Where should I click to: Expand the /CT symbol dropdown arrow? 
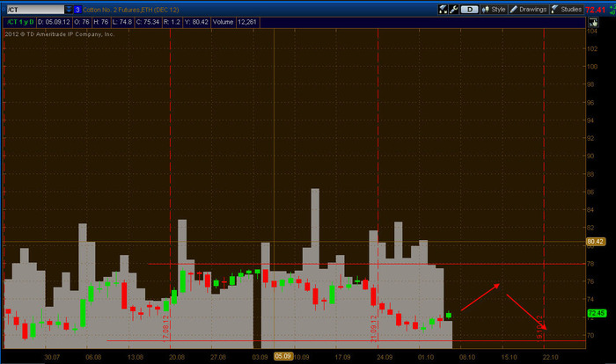click(69, 10)
